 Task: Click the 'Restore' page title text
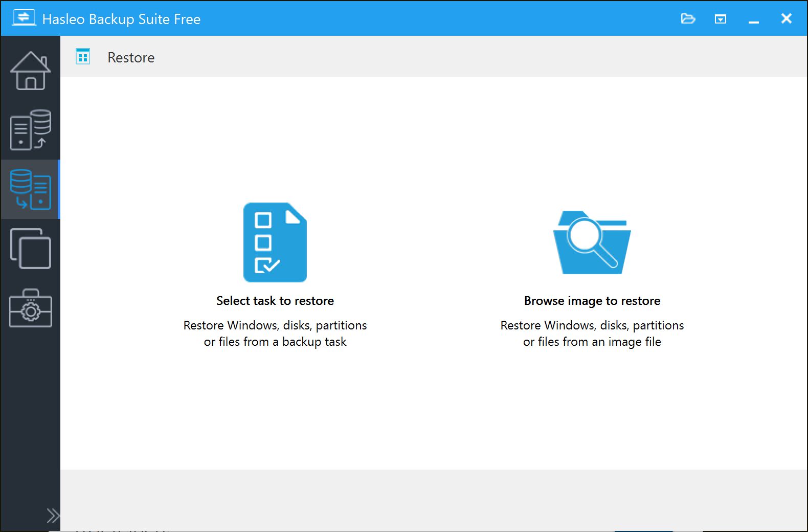131,57
